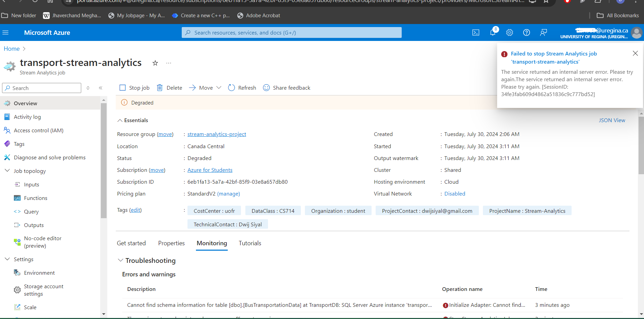Switch to the Properties tab
This screenshot has height=319, width=644.
click(171, 243)
